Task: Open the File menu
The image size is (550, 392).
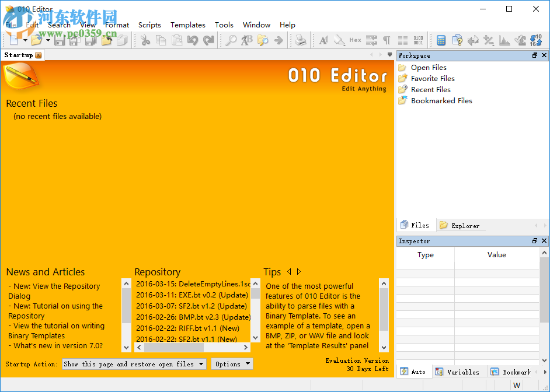Action: [x=11, y=25]
